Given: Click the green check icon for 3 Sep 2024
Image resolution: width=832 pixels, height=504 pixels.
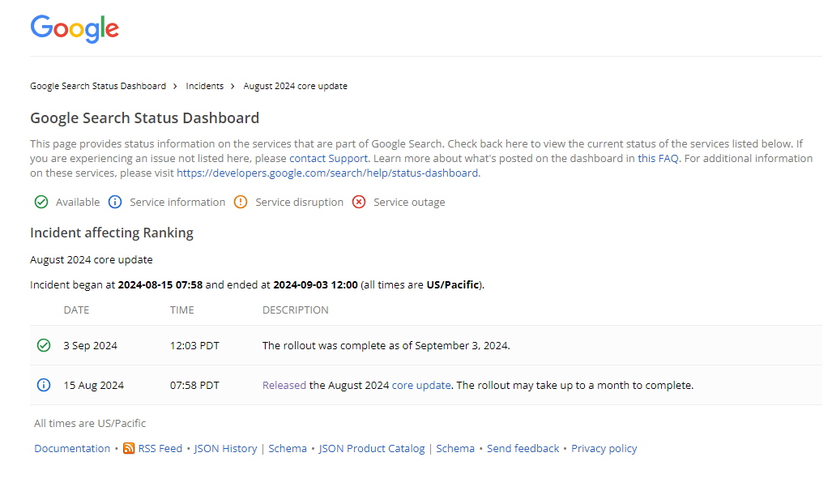Looking at the screenshot, I should coord(44,345).
